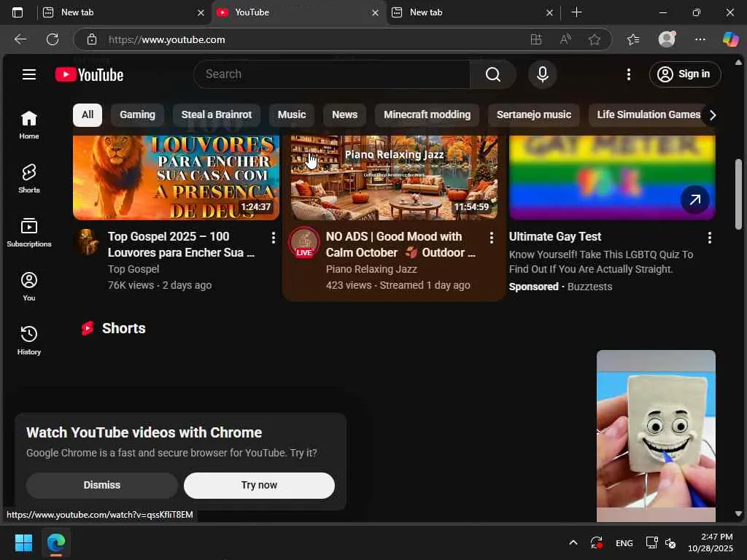Select the Minecraft modding chip
The image size is (747, 560).
coord(427,114)
